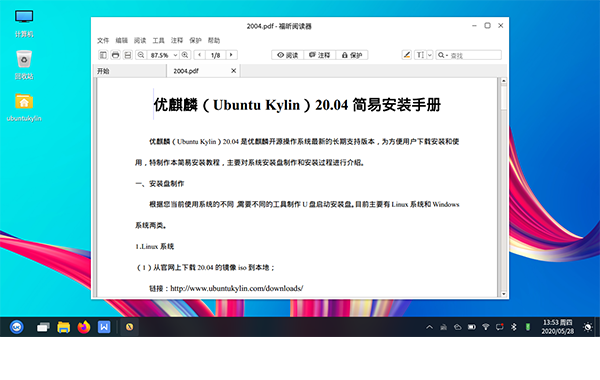600x380 pixels.
Task: Toggle night mode sun icon in taskbar
Action: [x=588, y=327]
